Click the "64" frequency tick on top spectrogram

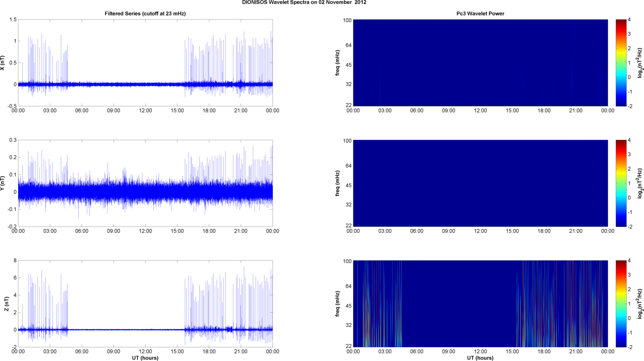(x=348, y=45)
